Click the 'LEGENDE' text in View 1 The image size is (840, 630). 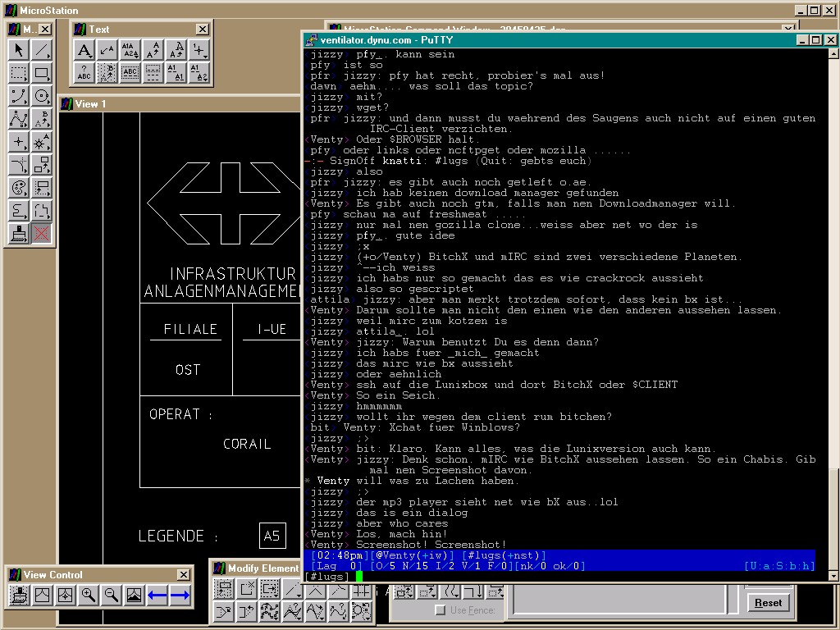(171, 536)
